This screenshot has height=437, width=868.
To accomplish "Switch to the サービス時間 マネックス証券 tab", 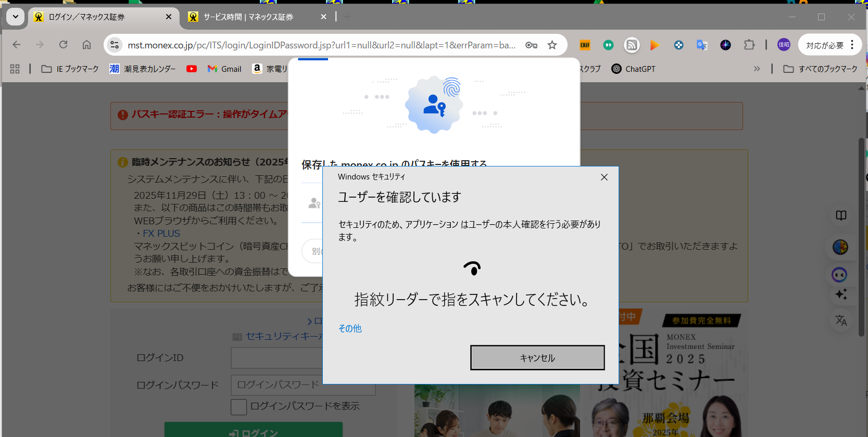I will point(248,17).
